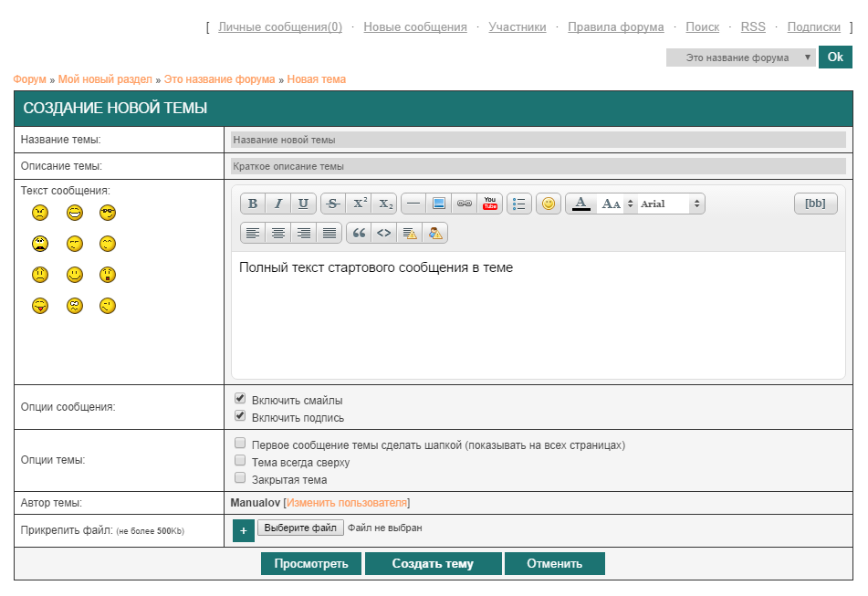Insert a quote block
This screenshot has height=596, width=868.
pos(359,233)
